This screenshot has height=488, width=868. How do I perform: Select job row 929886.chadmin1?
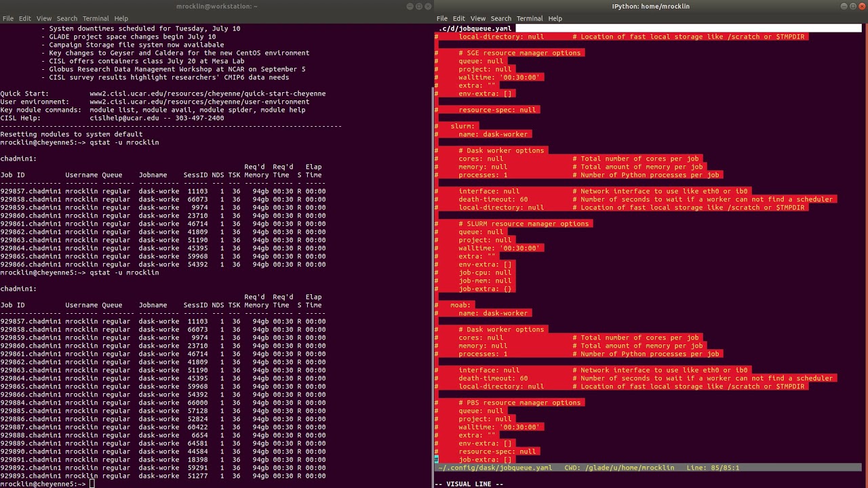tap(163, 419)
